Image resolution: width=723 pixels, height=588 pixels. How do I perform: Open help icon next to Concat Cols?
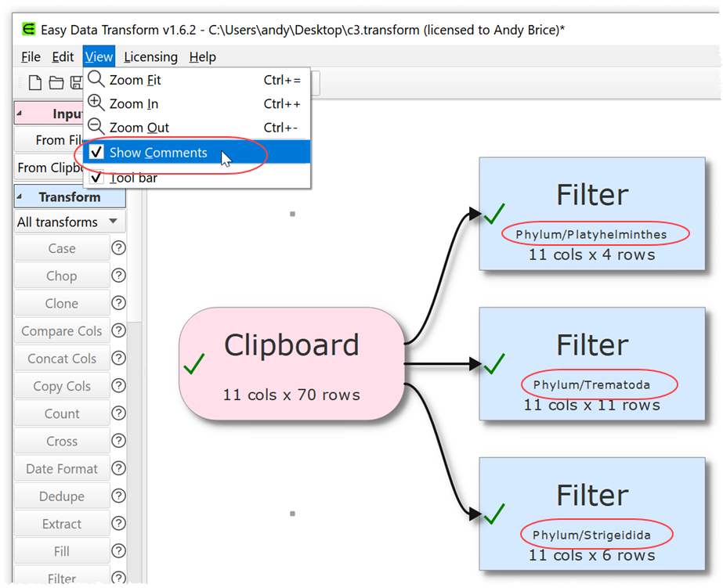119,358
